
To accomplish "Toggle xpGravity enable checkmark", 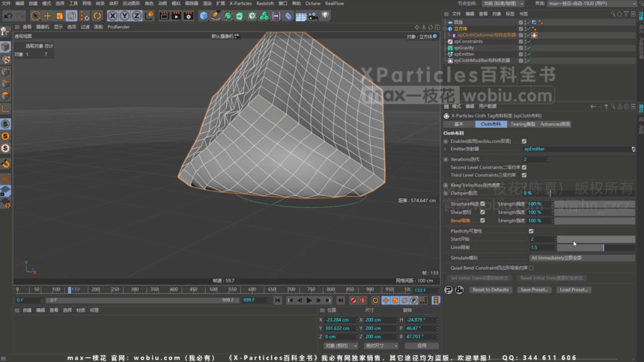I will [x=529, y=48].
